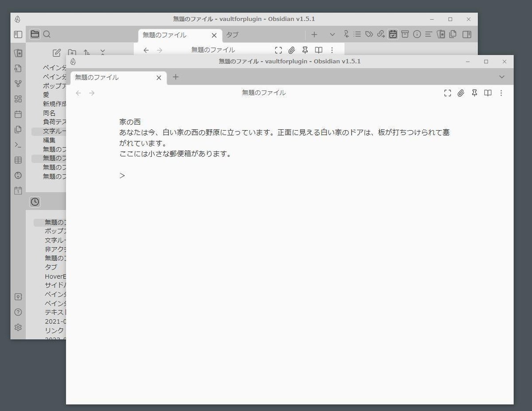Toggle reading view in the back window

click(x=318, y=50)
